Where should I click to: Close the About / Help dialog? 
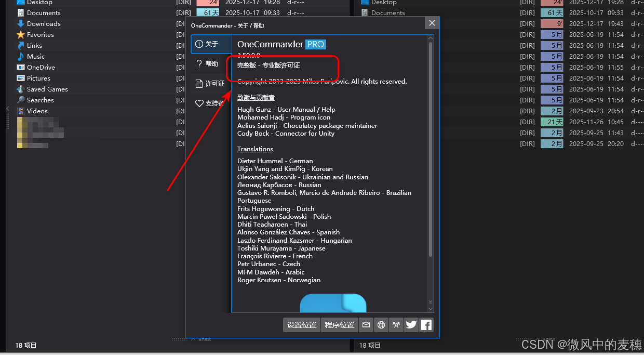pyautogui.click(x=432, y=23)
